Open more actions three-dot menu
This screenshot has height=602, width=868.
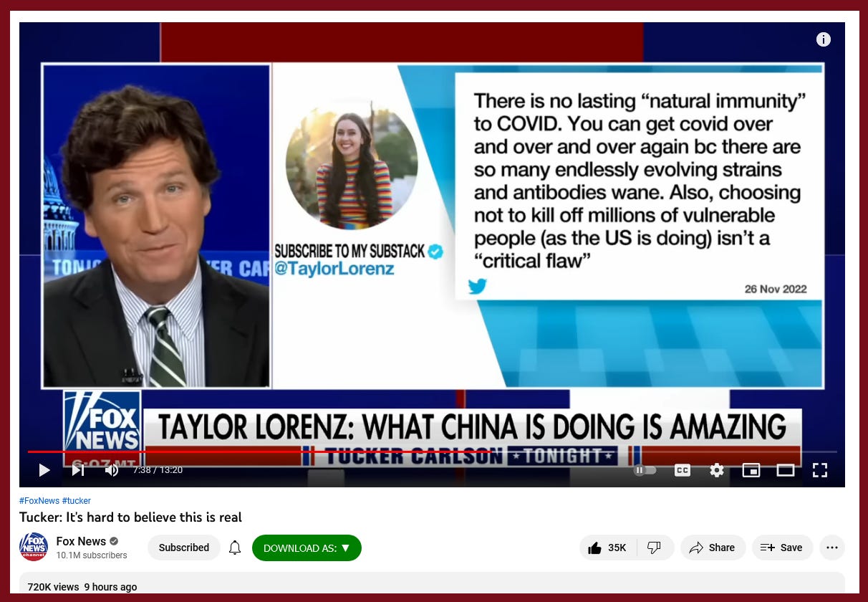pos(831,548)
